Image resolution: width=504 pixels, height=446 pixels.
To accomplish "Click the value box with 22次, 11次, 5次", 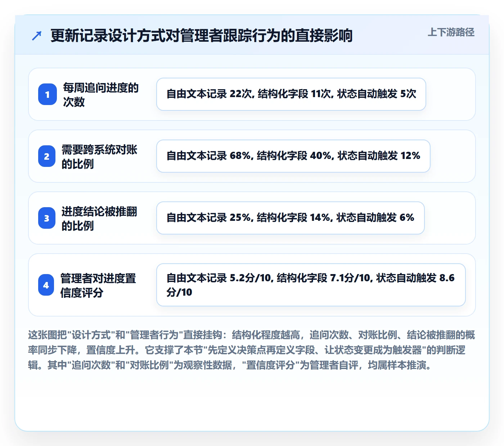I will click(291, 94).
